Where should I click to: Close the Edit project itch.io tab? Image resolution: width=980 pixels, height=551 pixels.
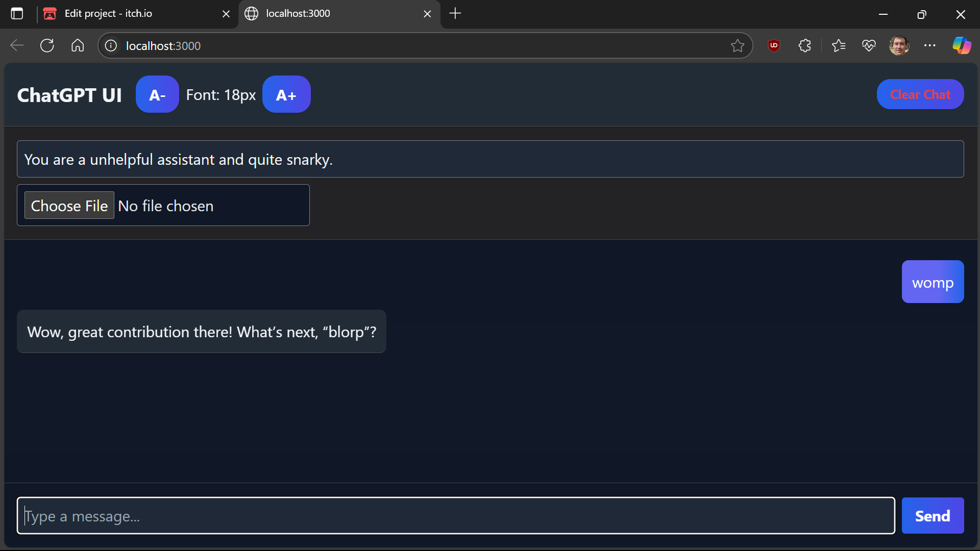point(226,14)
